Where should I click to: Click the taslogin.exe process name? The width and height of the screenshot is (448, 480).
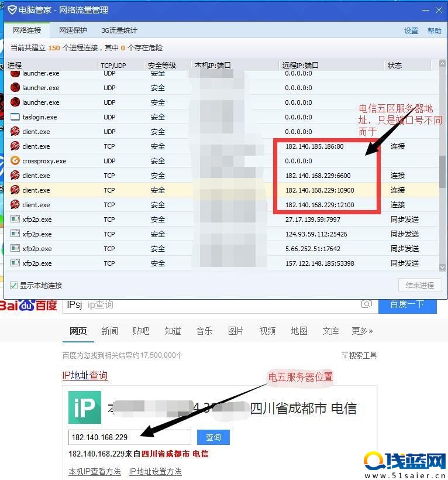pyautogui.click(x=39, y=117)
